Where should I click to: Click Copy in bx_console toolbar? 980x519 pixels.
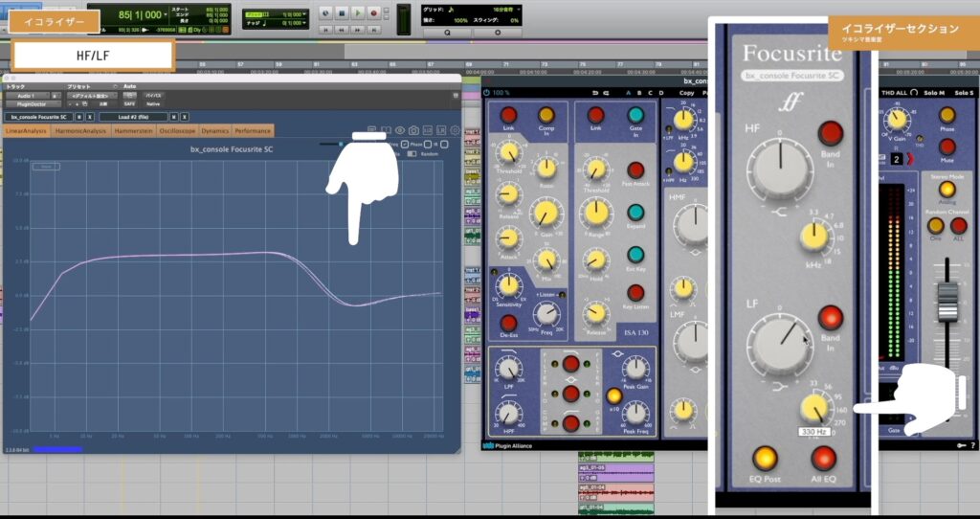pyautogui.click(x=686, y=93)
